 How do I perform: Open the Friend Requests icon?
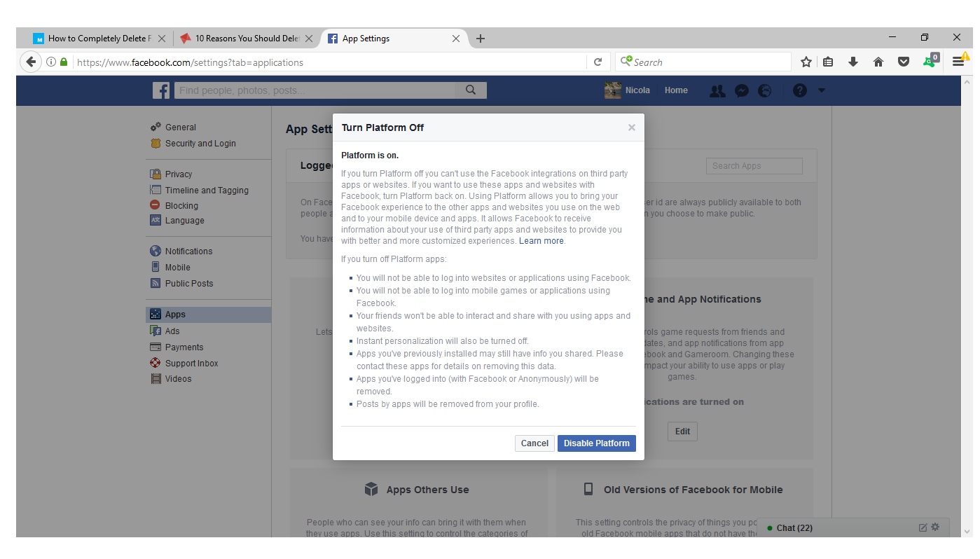click(x=717, y=91)
